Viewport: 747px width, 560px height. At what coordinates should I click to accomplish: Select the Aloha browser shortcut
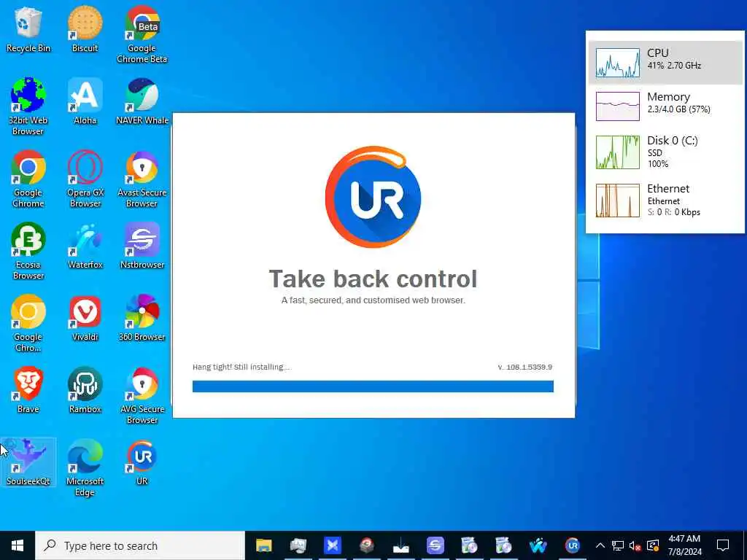pos(85,102)
